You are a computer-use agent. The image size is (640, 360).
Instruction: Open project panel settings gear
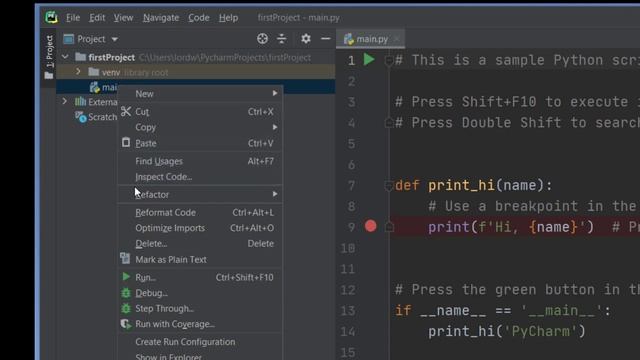(x=306, y=39)
